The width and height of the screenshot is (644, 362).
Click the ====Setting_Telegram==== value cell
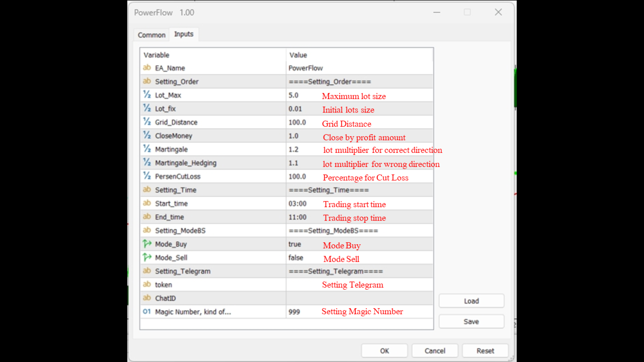[360, 271]
